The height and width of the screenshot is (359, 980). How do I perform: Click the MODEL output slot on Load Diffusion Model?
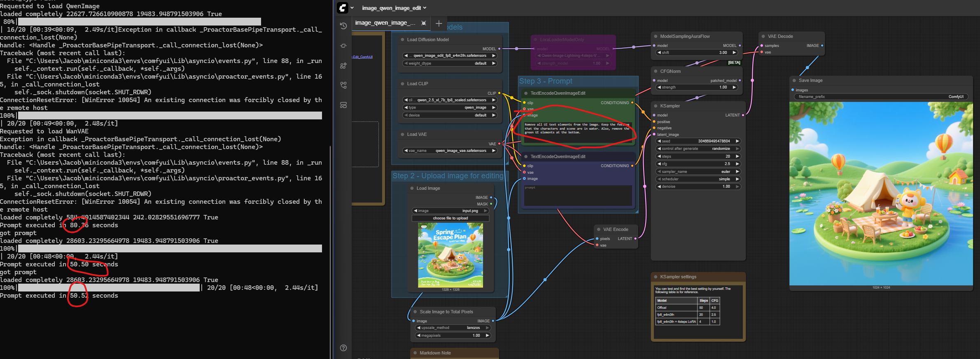pos(499,49)
